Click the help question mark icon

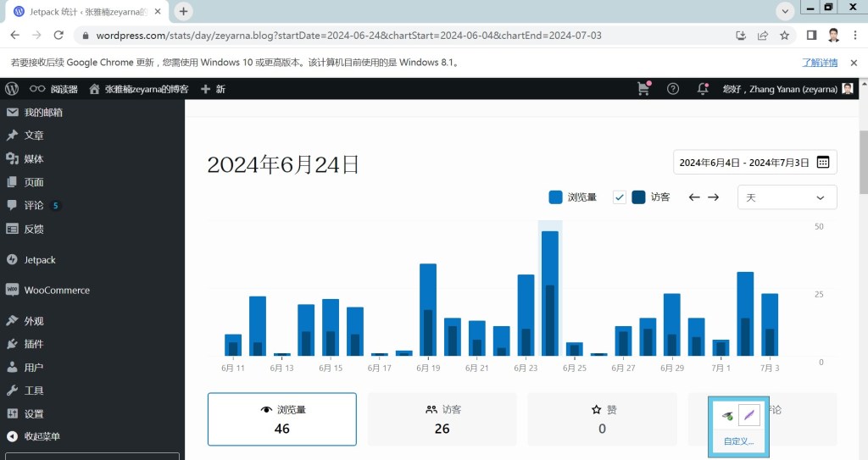673,89
